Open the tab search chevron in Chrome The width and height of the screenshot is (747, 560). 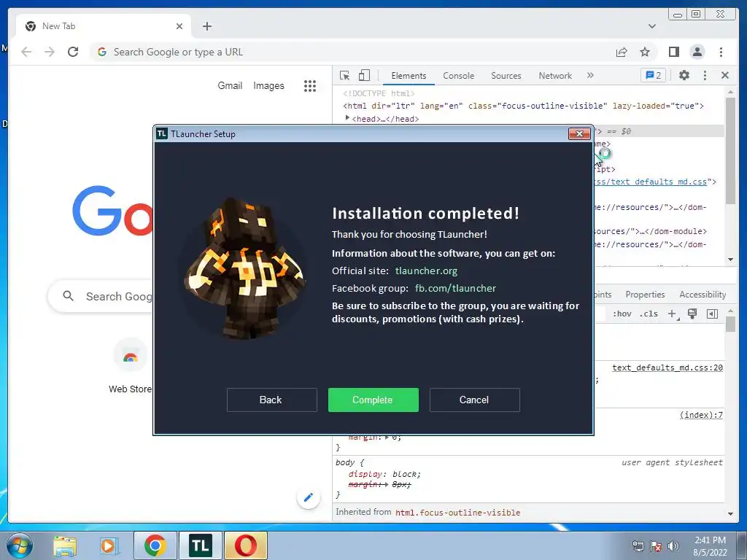[x=652, y=26]
